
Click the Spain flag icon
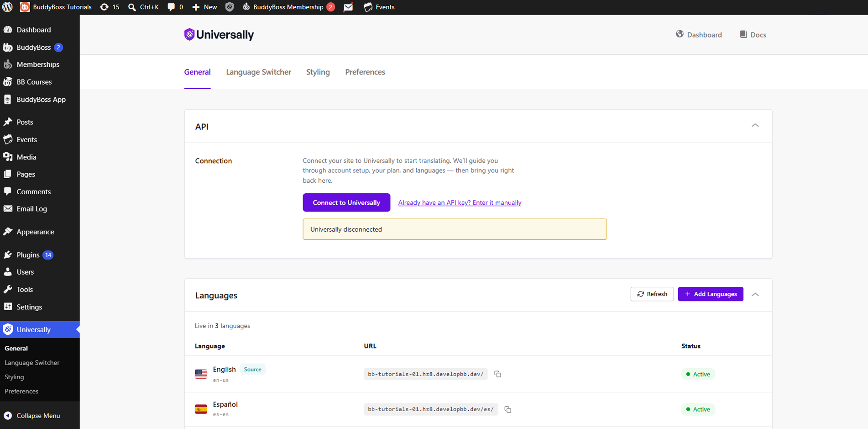tap(201, 409)
